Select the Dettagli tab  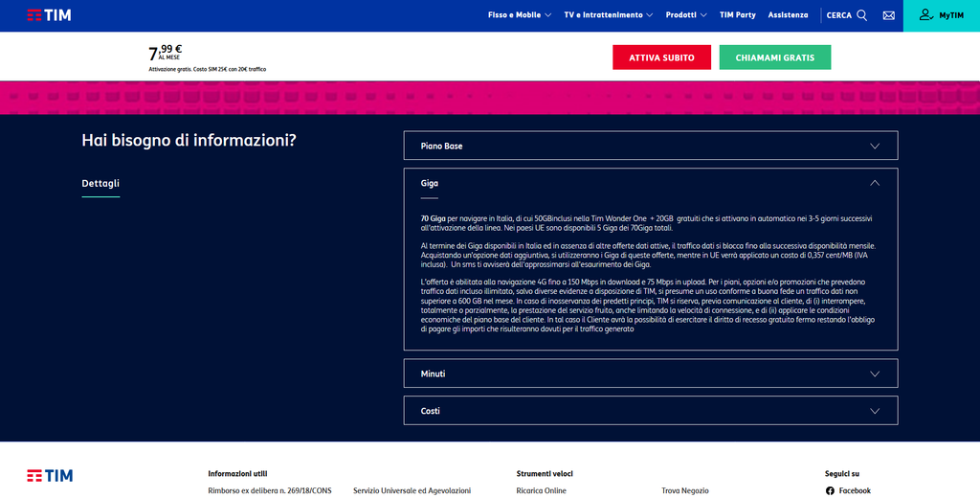pos(100,183)
